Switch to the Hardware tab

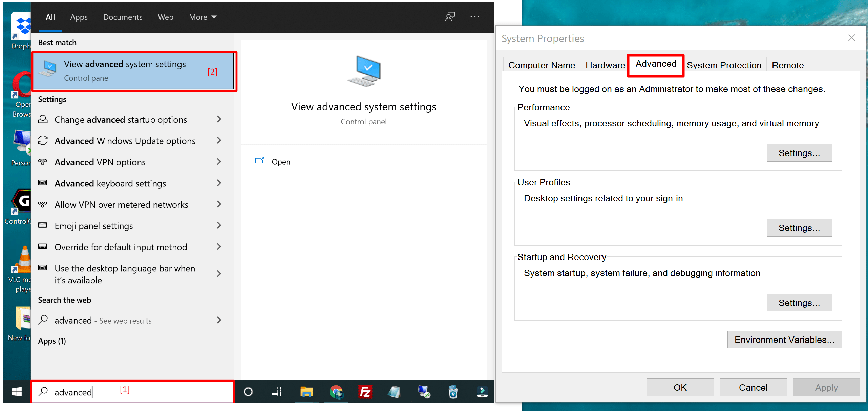click(605, 65)
